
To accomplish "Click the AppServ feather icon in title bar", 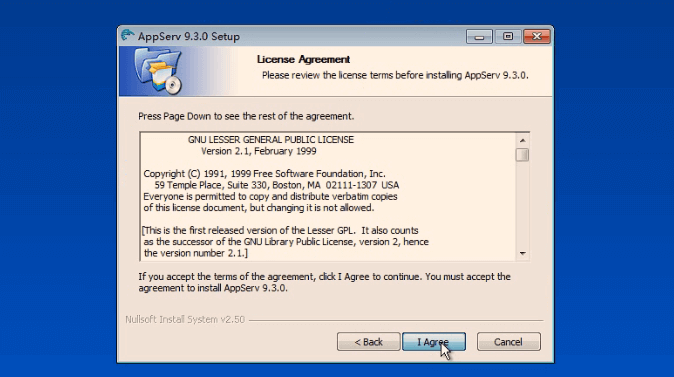I will pyautogui.click(x=128, y=35).
